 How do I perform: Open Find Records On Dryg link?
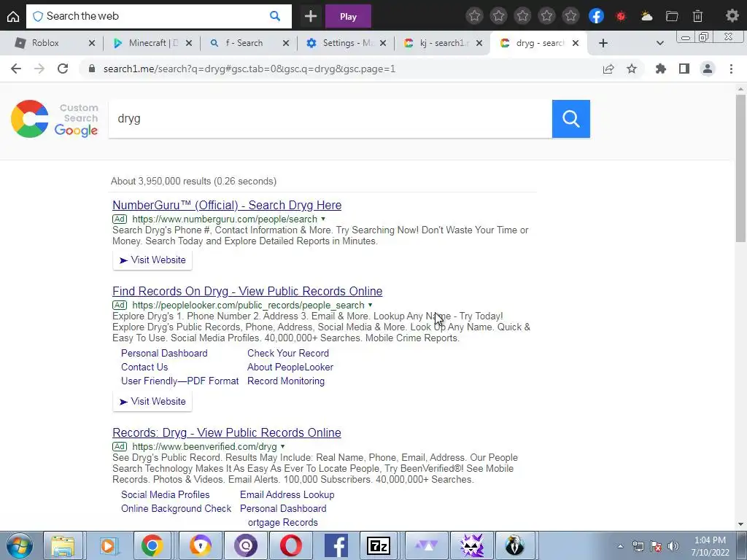[247, 292]
